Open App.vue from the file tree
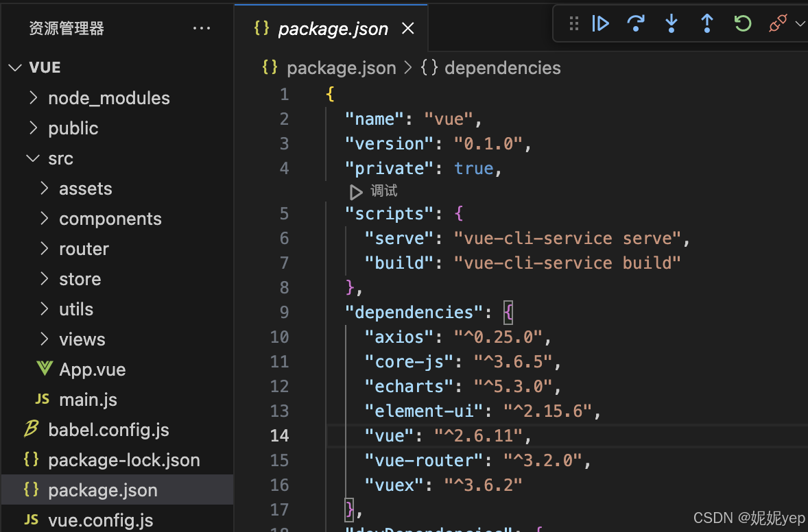This screenshot has width=808, height=532. tap(92, 370)
